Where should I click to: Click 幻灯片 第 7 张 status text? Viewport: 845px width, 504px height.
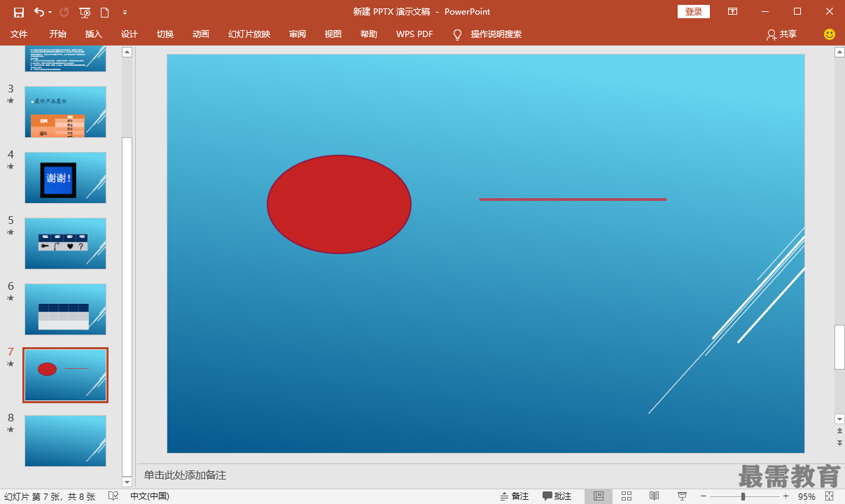pyautogui.click(x=50, y=496)
